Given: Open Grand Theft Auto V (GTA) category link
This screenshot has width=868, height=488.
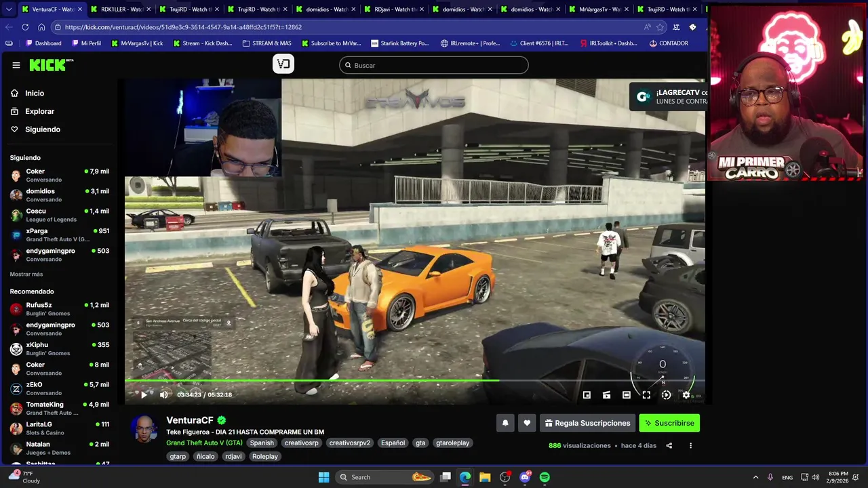Looking at the screenshot, I should 204,443.
